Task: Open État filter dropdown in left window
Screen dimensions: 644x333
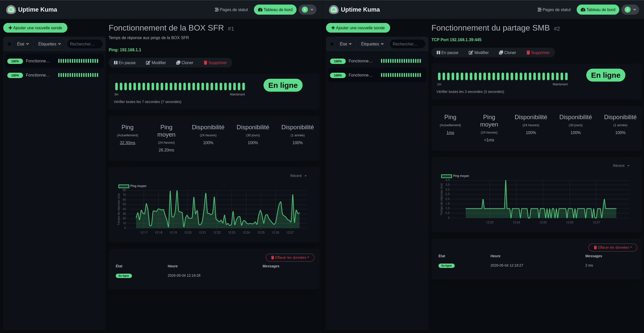Action: tap(23, 44)
